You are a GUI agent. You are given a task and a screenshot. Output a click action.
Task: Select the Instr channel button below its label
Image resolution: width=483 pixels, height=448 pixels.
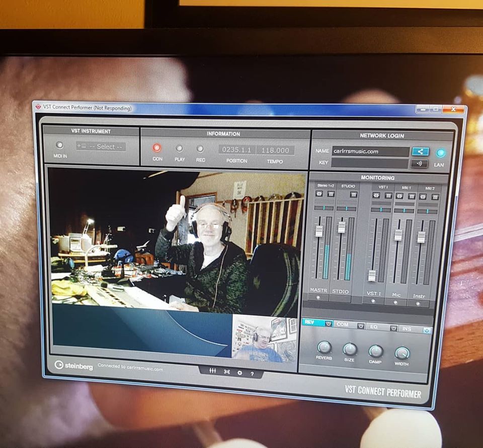(x=418, y=304)
